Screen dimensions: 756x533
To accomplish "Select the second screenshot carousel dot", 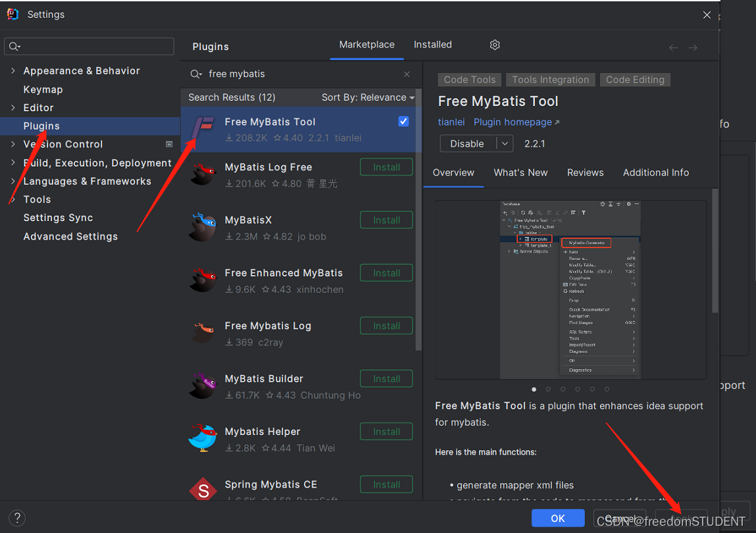I will pos(549,389).
